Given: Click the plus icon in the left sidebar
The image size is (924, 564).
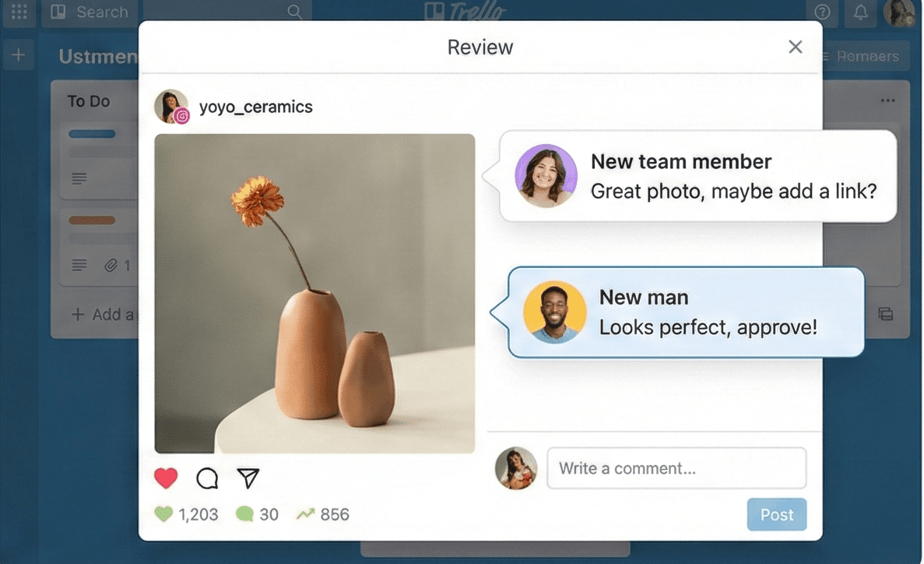Looking at the screenshot, I should [x=18, y=55].
